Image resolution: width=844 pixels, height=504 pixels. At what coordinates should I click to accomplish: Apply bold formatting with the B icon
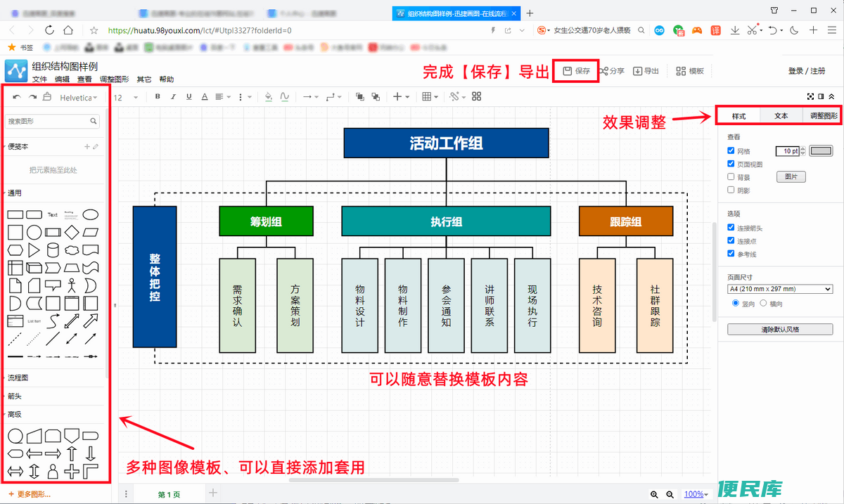coord(158,97)
